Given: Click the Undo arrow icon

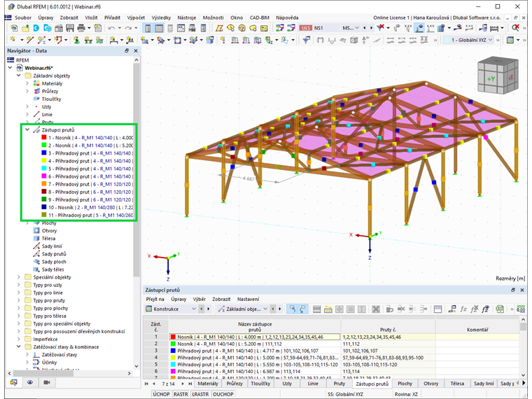Looking at the screenshot, I should (x=111, y=28).
